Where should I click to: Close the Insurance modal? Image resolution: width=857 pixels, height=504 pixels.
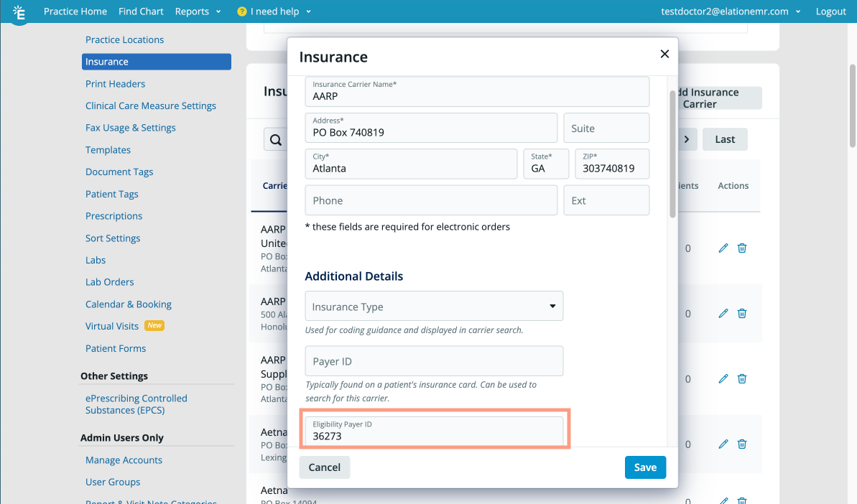pos(664,54)
